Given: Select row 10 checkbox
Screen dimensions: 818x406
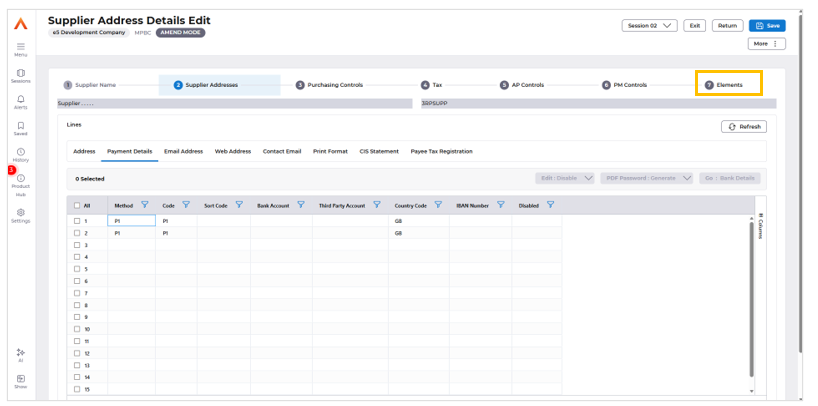Looking at the screenshot, I should 77,329.
